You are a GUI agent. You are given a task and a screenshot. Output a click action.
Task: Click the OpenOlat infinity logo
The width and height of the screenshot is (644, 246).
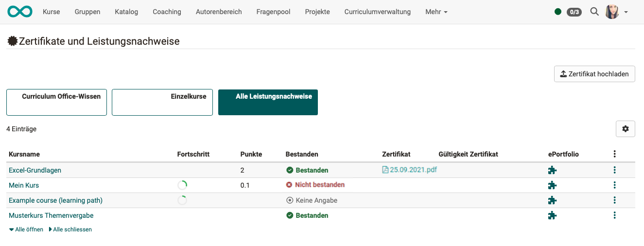[x=20, y=12]
